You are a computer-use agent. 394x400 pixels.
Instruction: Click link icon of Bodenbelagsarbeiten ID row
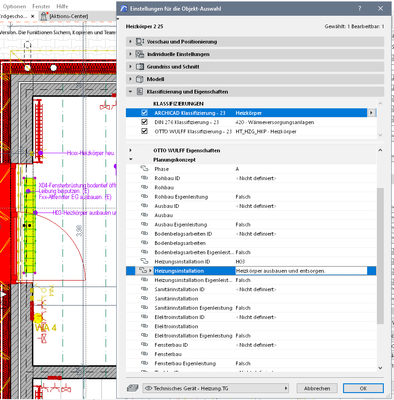144,234
